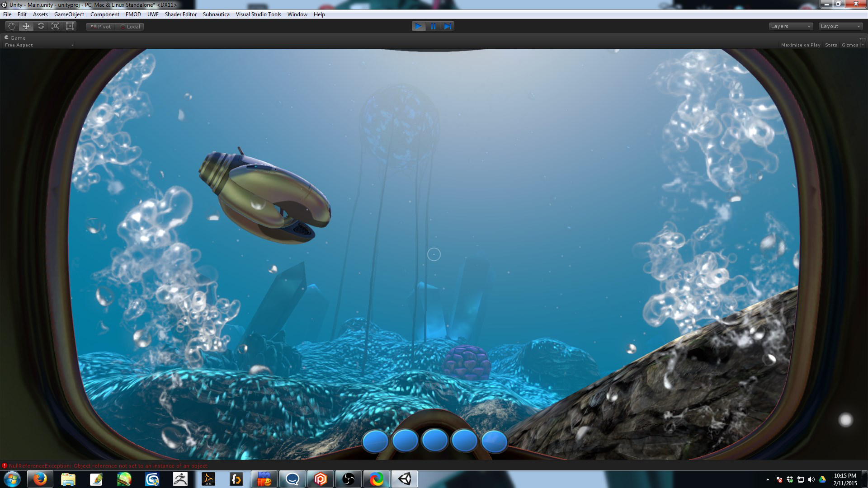Open the multicolor swirl app in taskbar
The image size is (868, 488).
377,479
